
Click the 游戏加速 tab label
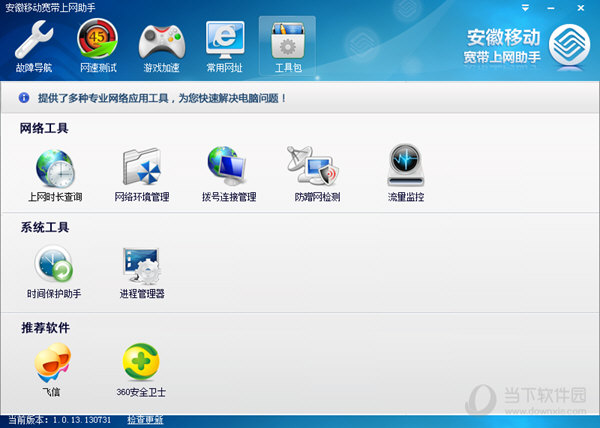161,68
